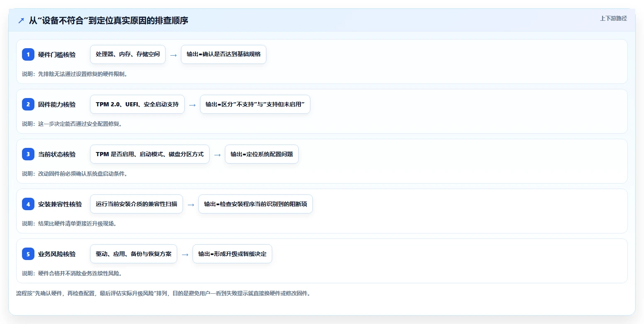Image resolution: width=644 pixels, height=324 pixels.
Task: Click the 安装兼容性核验 step title
Action: [60, 204]
